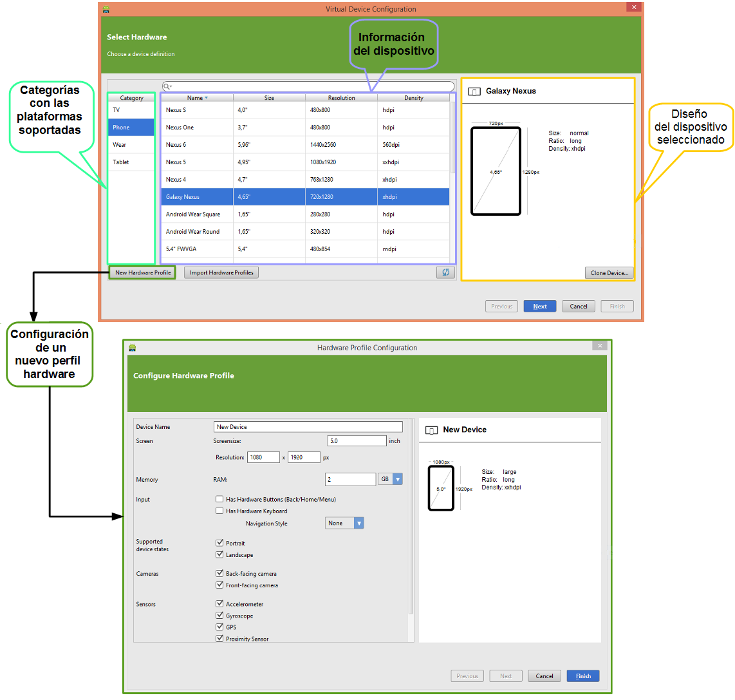Select the Nexus 6 device row
The image size is (735, 700).
pyautogui.click(x=305, y=144)
